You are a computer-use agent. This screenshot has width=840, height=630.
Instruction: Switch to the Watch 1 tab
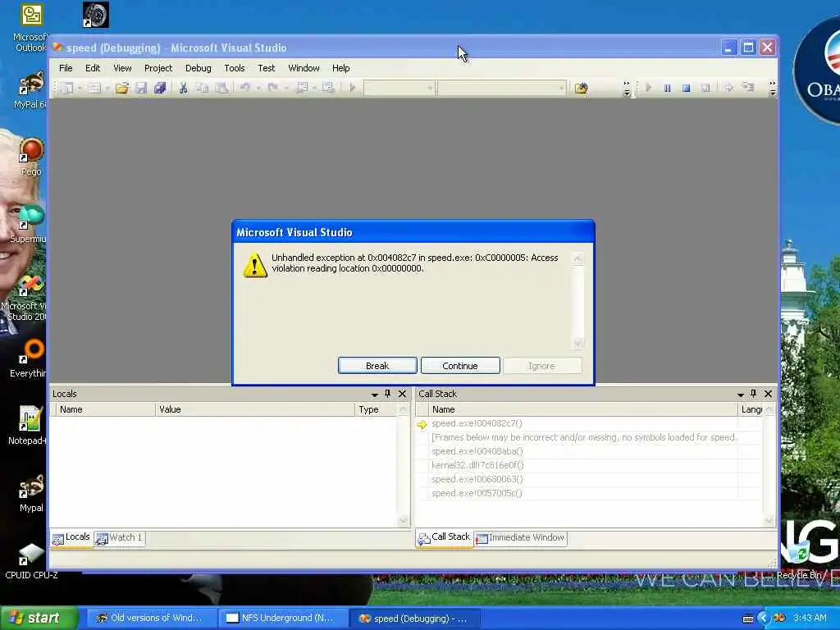pos(119,538)
